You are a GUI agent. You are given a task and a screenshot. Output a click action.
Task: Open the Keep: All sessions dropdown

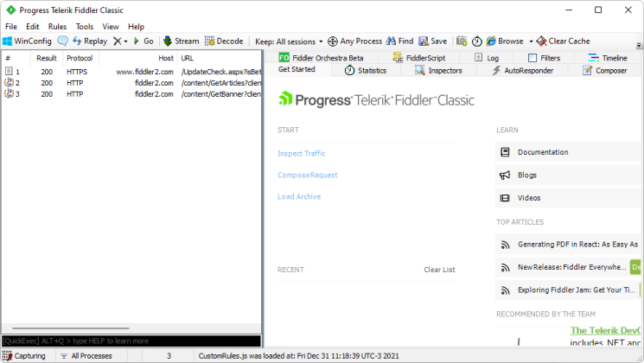point(289,41)
